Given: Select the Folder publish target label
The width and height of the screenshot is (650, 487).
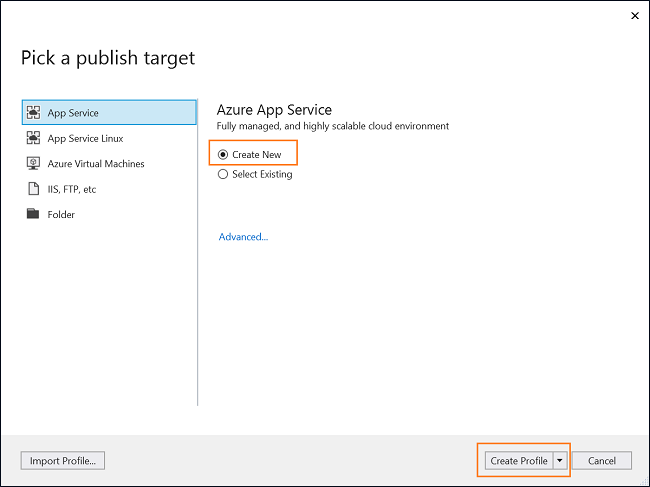Looking at the screenshot, I should (x=61, y=215).
